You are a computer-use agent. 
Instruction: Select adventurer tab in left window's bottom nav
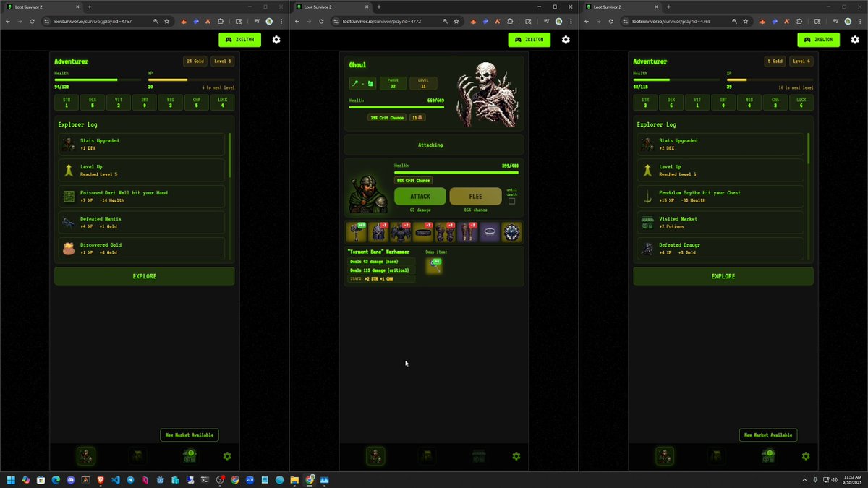point(86,456)
